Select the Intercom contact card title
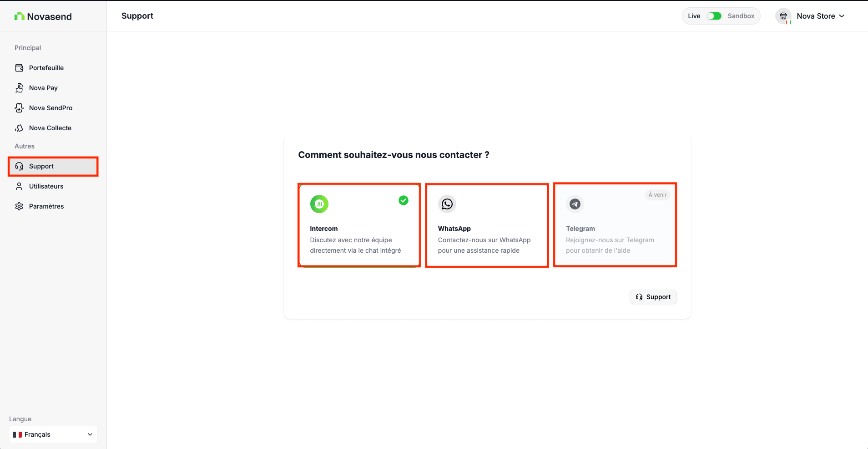 [324, 229]
